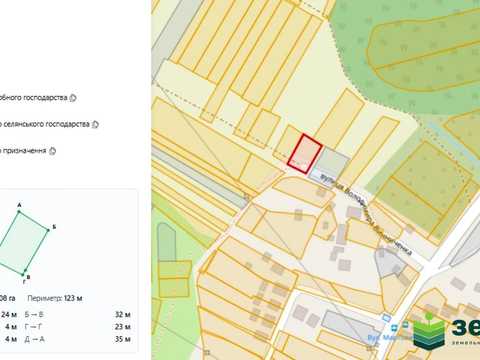Select vertex Б on the parcel diagram
Image resolution: width=480 pixels, height=360 pixels.
tap(48, 230)
